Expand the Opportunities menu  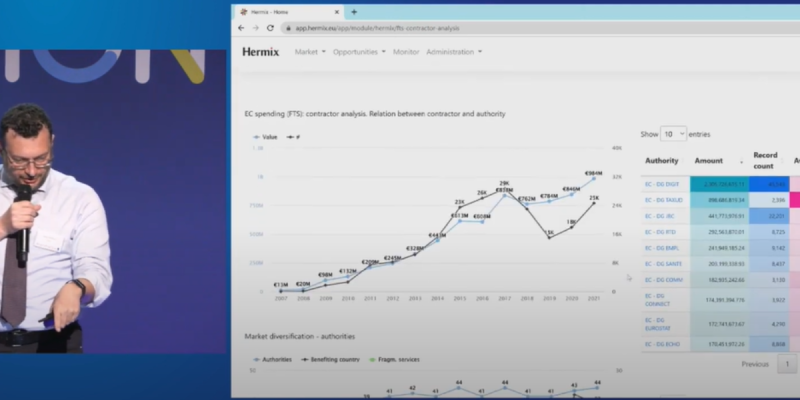click(x=359, y=52)
